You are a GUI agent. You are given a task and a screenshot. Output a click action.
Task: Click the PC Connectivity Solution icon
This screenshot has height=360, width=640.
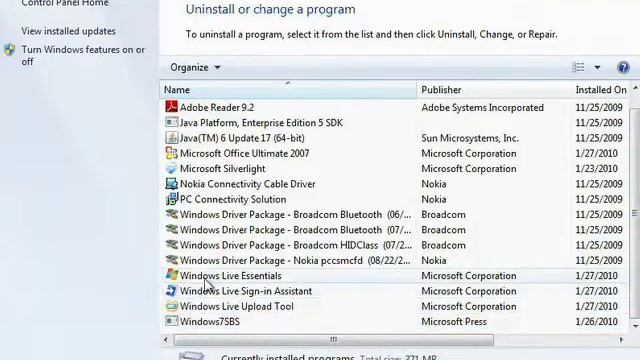tap(171, 199)
